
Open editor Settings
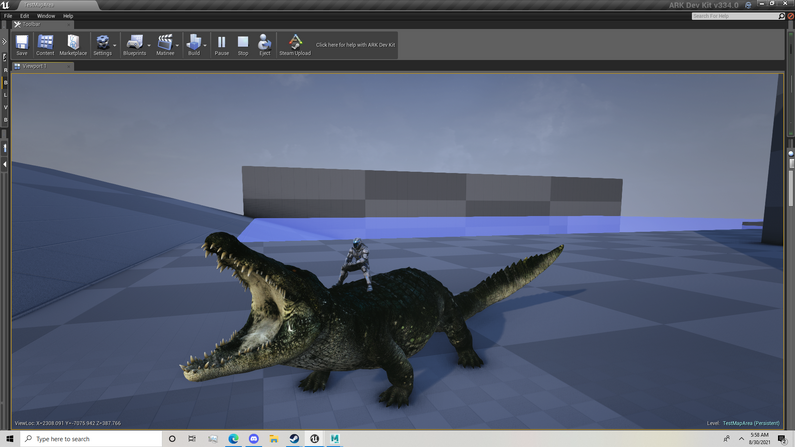point(102,45)
